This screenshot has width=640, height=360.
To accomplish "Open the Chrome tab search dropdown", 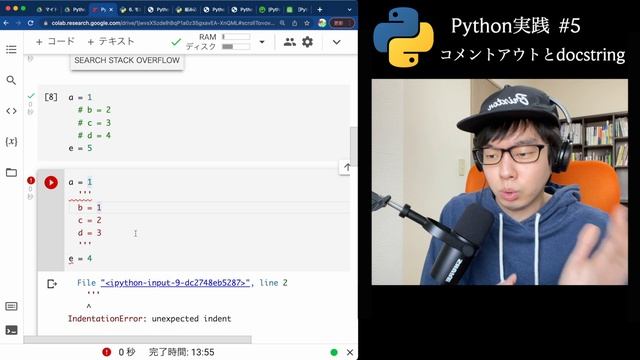I will (349, 9).
